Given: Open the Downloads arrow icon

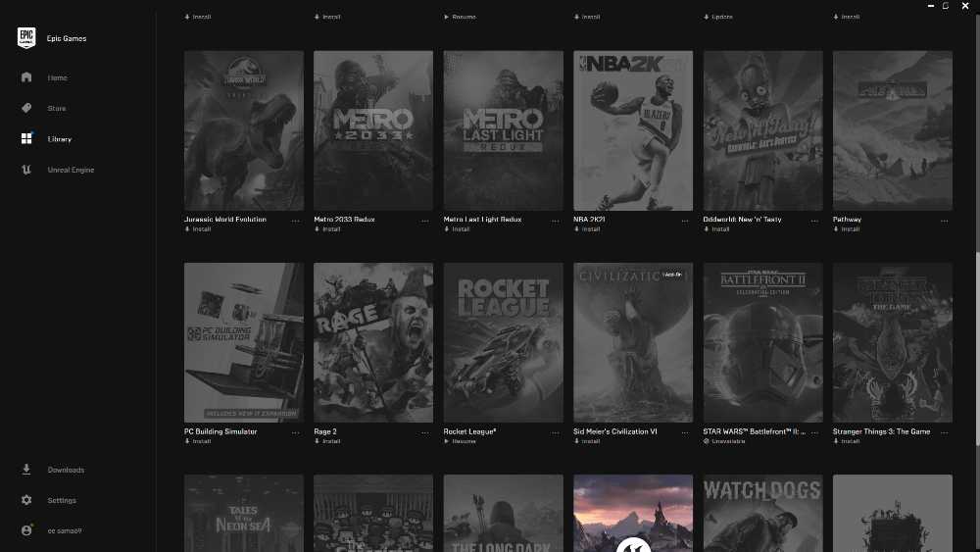Looking at the screenshot, I should point(26,470).
